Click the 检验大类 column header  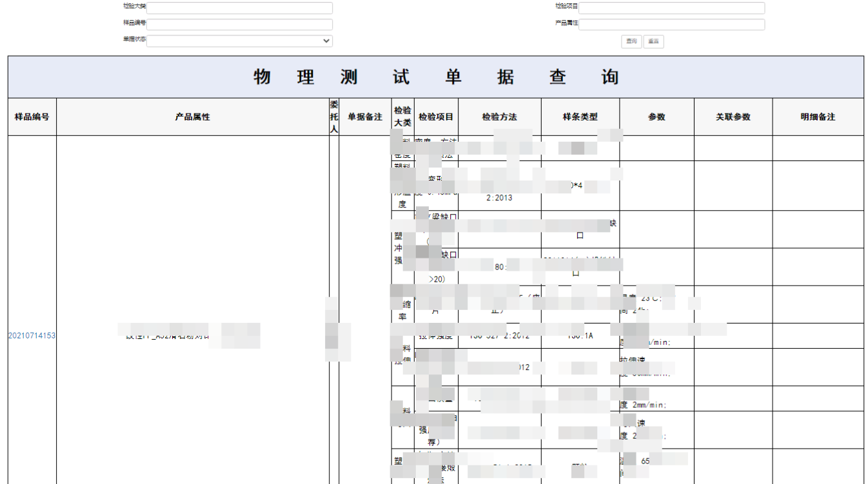tap(402, 117)
